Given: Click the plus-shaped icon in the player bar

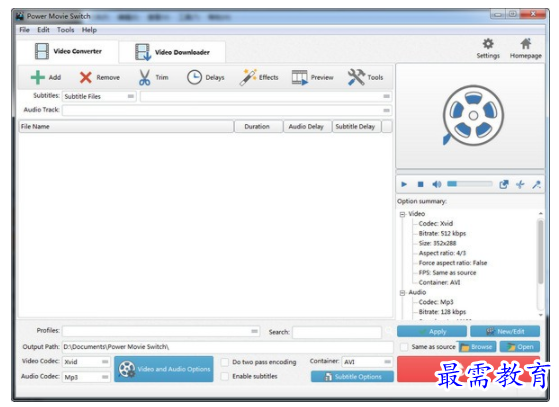Looking at the screenshot, I should pyautogui.click(x=520, y=184).
